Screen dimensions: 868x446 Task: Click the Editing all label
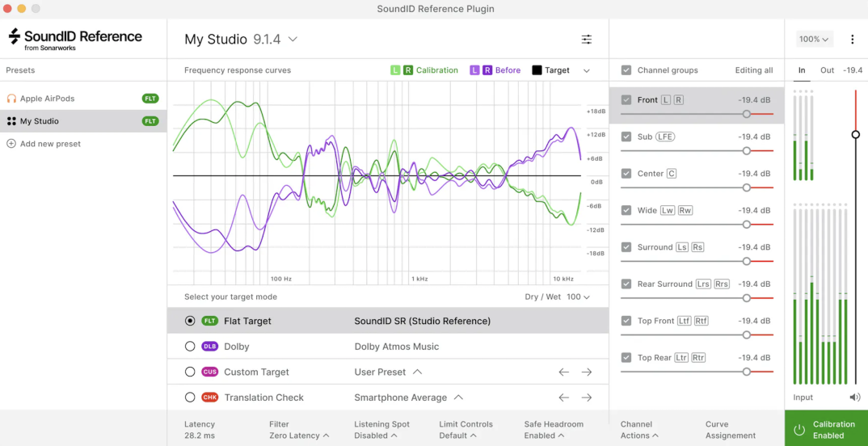754,70
